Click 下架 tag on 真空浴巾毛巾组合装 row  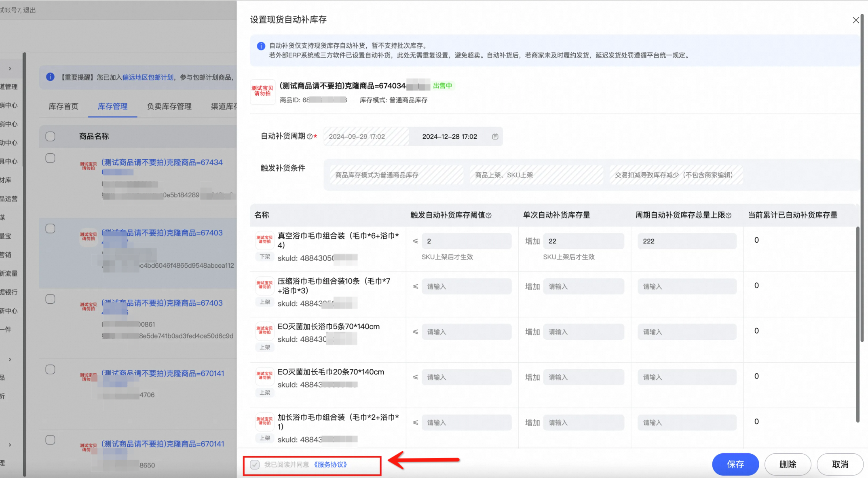(265, 257)
